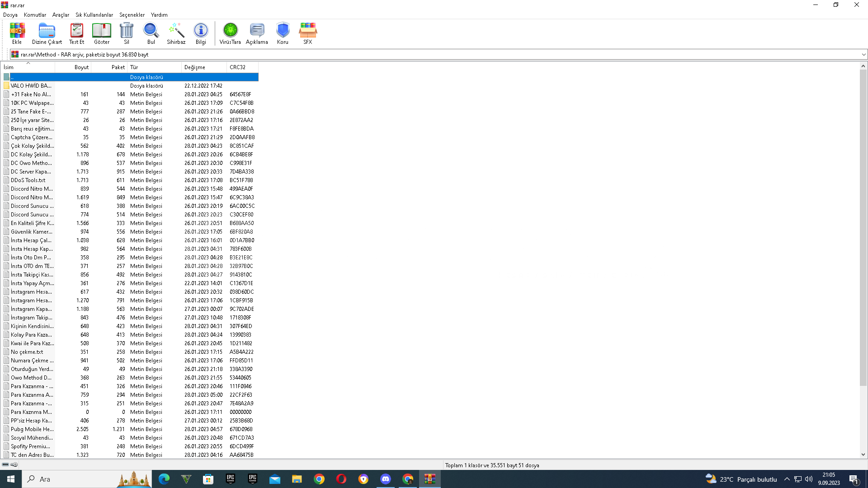Image resolution: width=868 pixels, height=488 pixels.
Task: Select the Owo Method D... file
Action: (130, 377)
